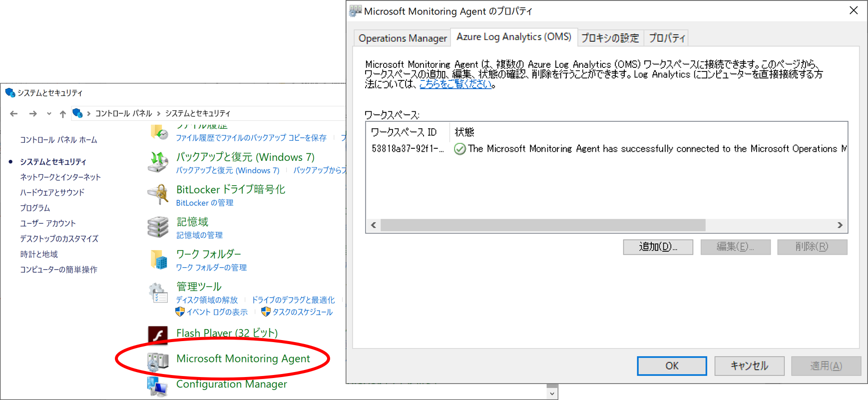
Task: Open the イベント ログの表示 link
Action: tap(217, 312)
